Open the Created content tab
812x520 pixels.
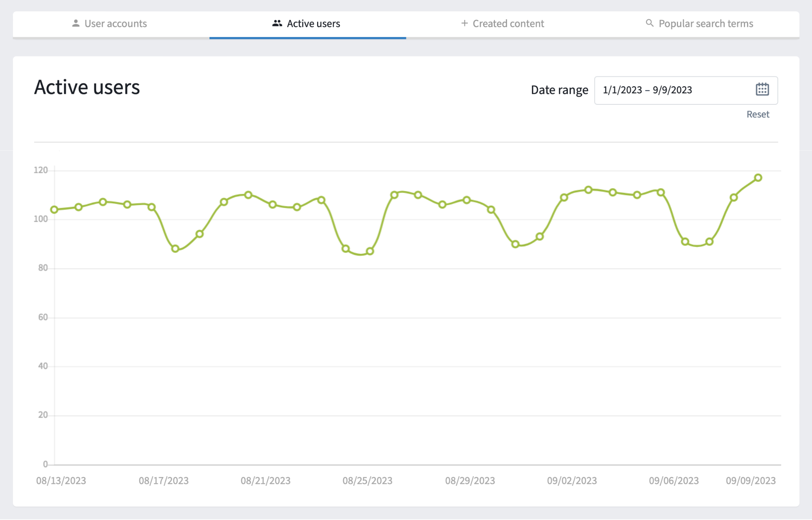click(x=508, y=24)
